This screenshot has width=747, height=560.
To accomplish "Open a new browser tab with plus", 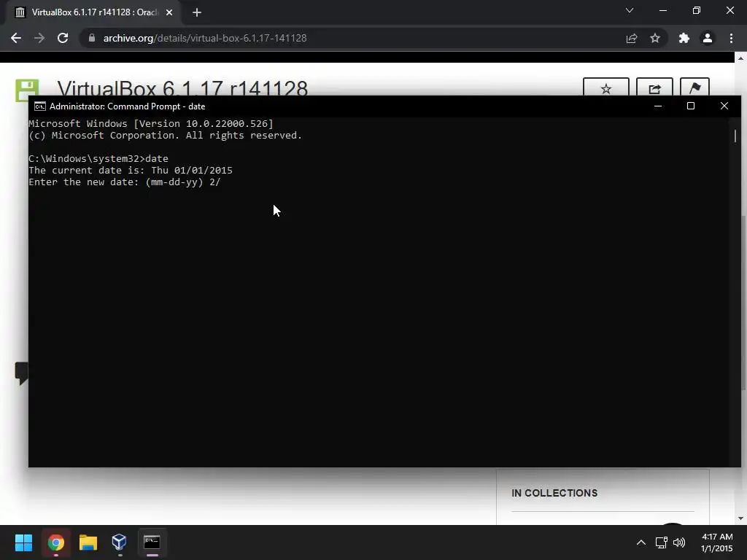I will [197, 12].
